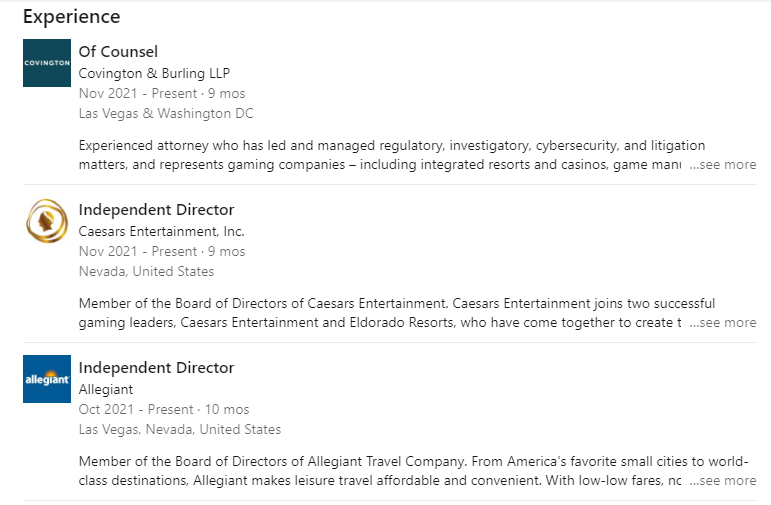
Task: Open Caesars Entertainment, Inc. company page
Action: point(161,231)
